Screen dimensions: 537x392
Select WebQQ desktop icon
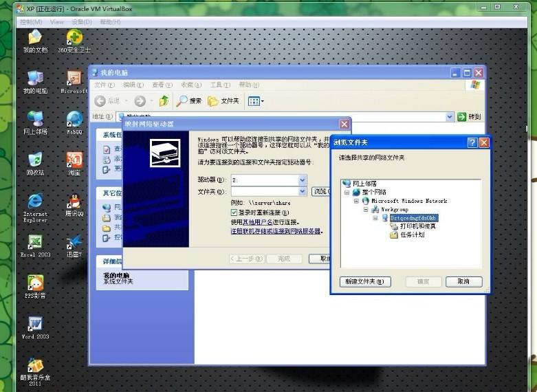74,122
